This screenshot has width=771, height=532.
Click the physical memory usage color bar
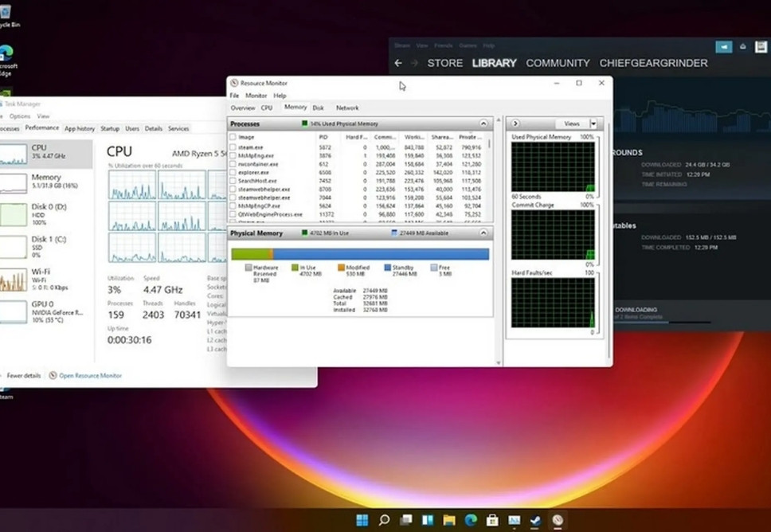pyautogui.click(x=360, y=254)
